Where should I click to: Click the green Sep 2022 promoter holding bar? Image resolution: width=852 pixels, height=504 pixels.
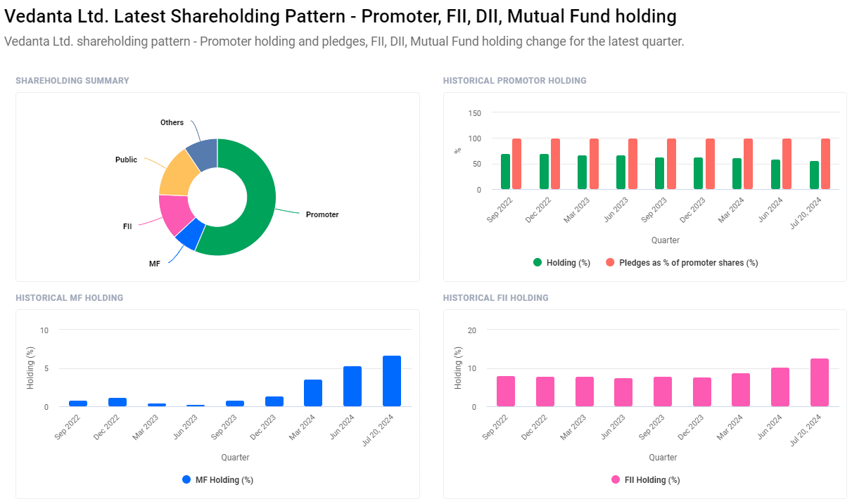click(505, 172)
